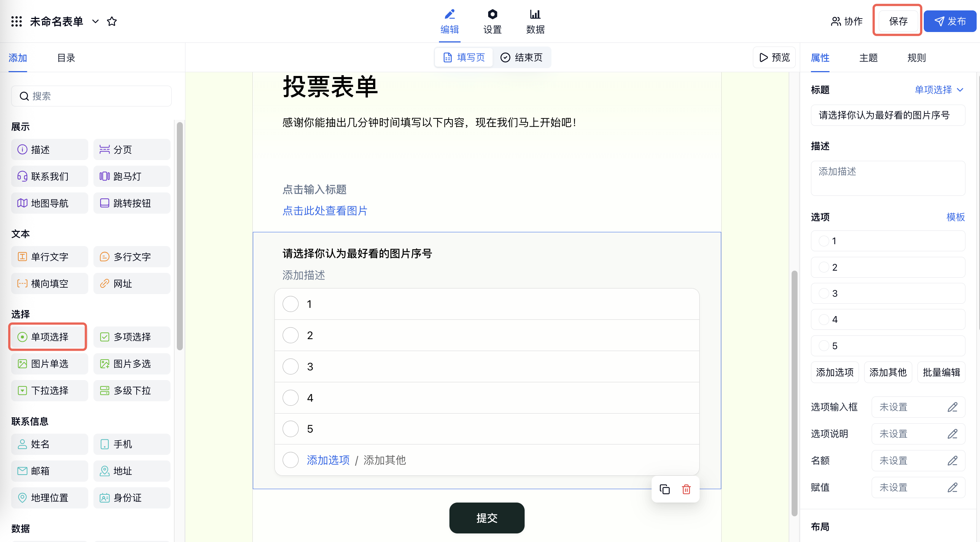The image size is (980, 542).
Task: Click the 添加选项 link in form
Action: pos(328,460)
